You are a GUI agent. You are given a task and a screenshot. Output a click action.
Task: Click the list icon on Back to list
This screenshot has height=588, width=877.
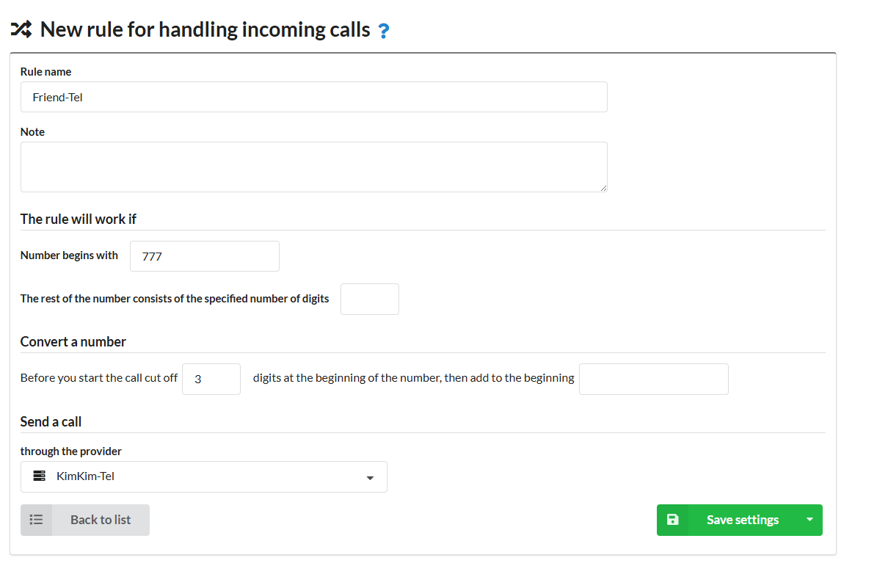[x=37, y=520]
